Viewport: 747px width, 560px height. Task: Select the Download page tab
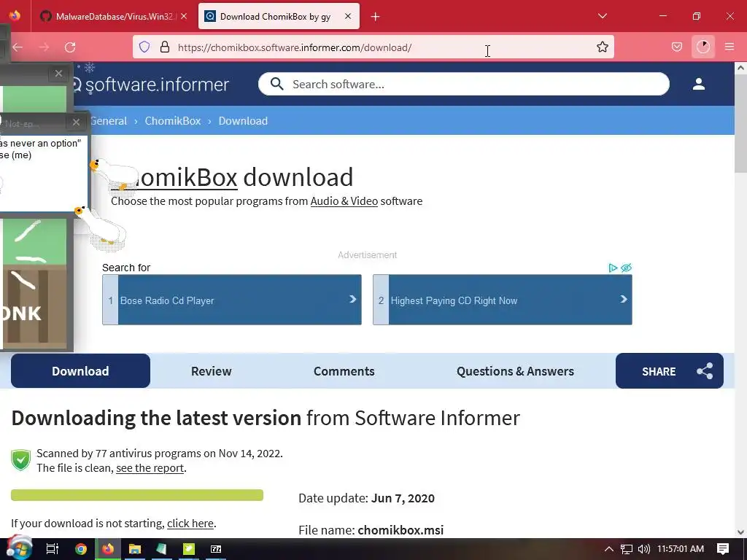coord(80,371)
